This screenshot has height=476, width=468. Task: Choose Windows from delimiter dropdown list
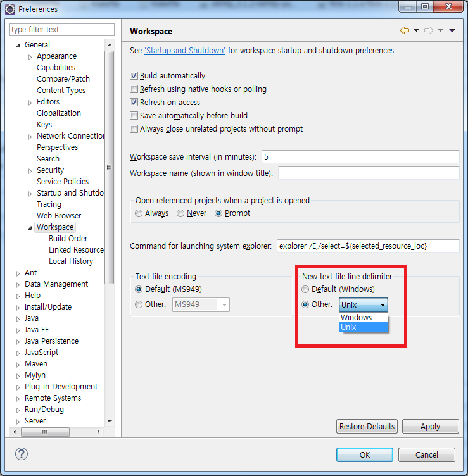(x=364, y=318)
